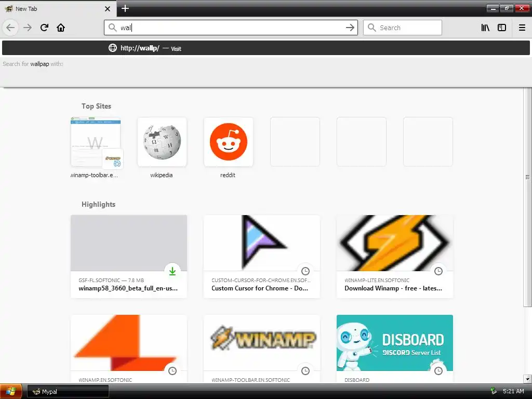The width and height of the screenshot is (532, 399).
Task: Click the Highlights section header
Action: tap(98, 204)
